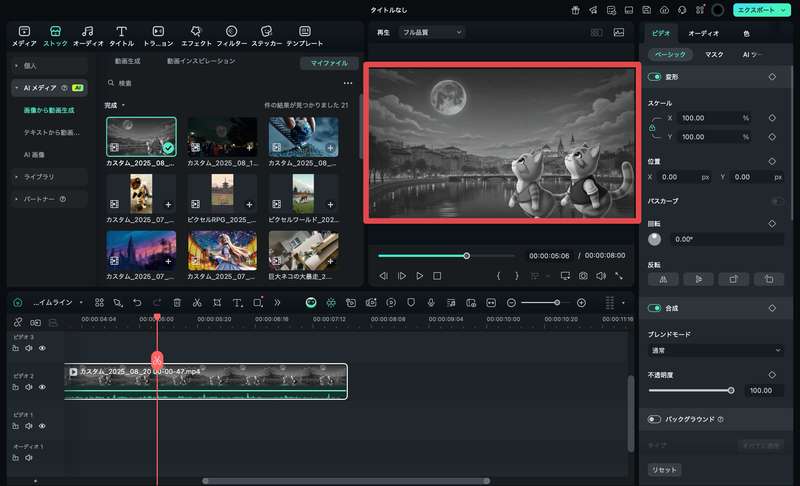Click the timeline zoom in plus icon
The height and width of the screenshot is (486, 800).
tap(581, 302)
